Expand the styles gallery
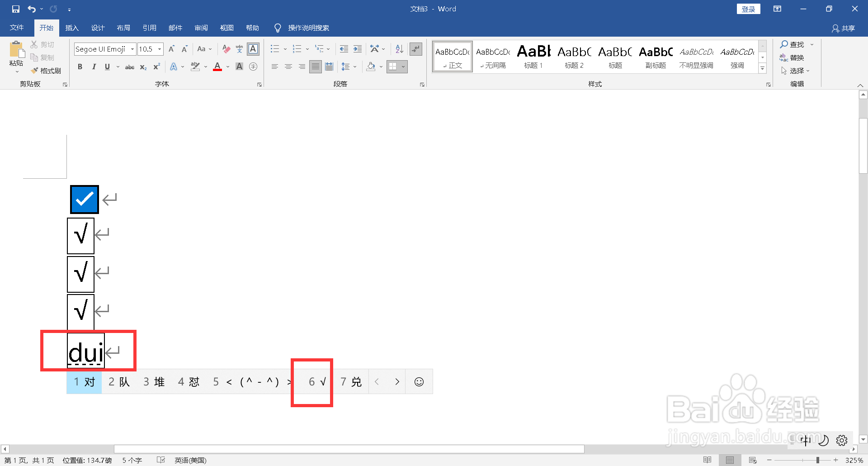 coord(762,68)
